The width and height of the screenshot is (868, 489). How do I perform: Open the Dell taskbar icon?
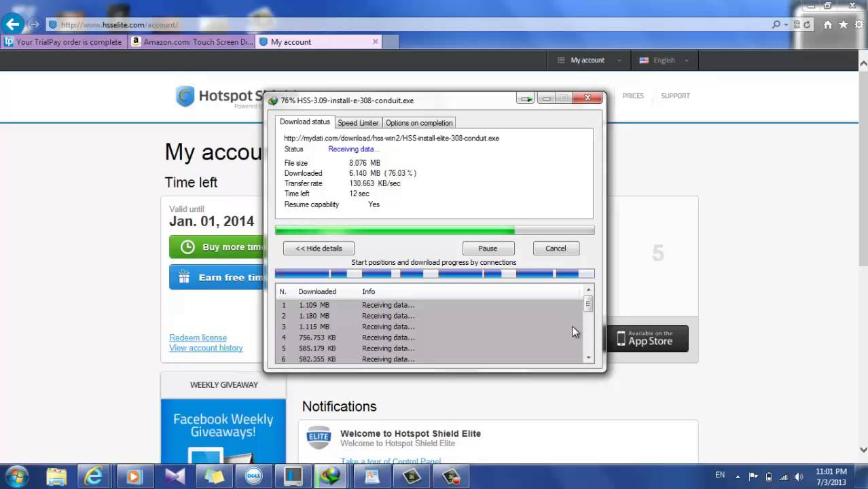(254, 477)
